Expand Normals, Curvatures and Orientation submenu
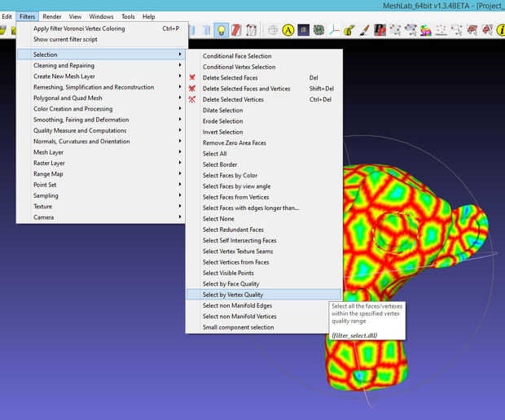Screen dimensions: 505x420 coord(101,142)
